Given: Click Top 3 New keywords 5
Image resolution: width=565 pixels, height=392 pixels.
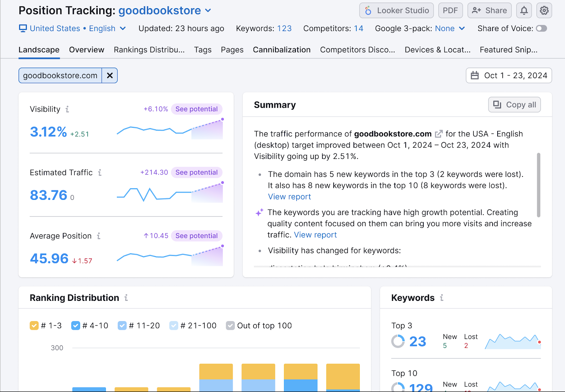Looking at the screenshot, I should pos(445,346).
